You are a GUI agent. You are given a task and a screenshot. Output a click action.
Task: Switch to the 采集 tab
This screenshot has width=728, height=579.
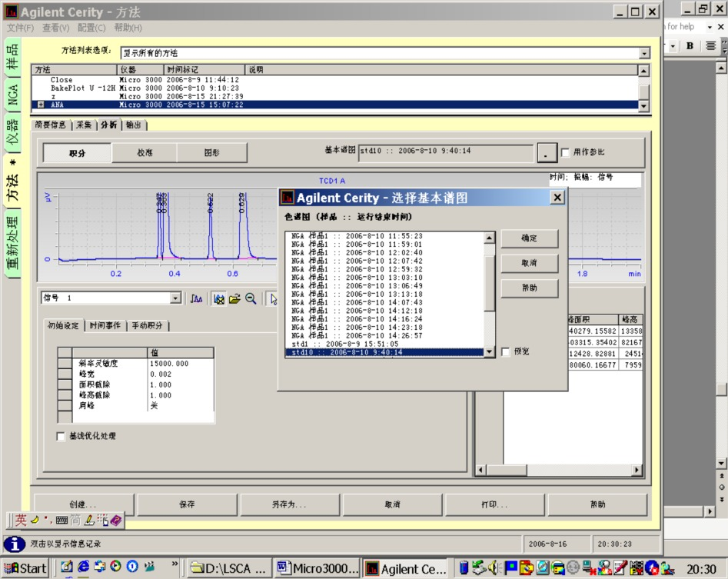84,125
